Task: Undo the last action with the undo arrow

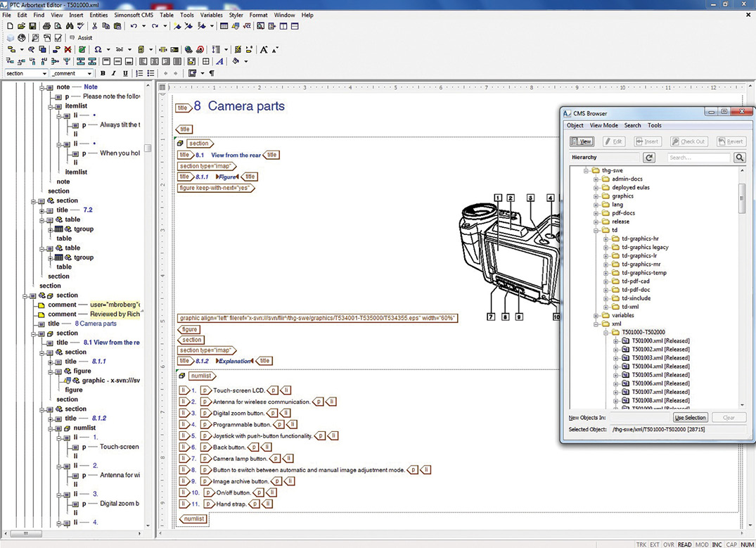Action: tap(134, 26)
